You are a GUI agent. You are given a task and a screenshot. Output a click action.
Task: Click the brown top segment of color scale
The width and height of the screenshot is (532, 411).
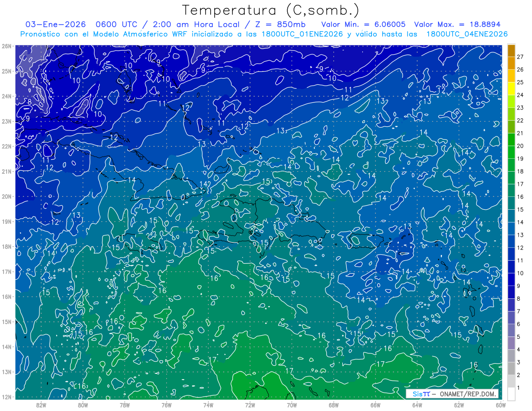pos(511,50)
